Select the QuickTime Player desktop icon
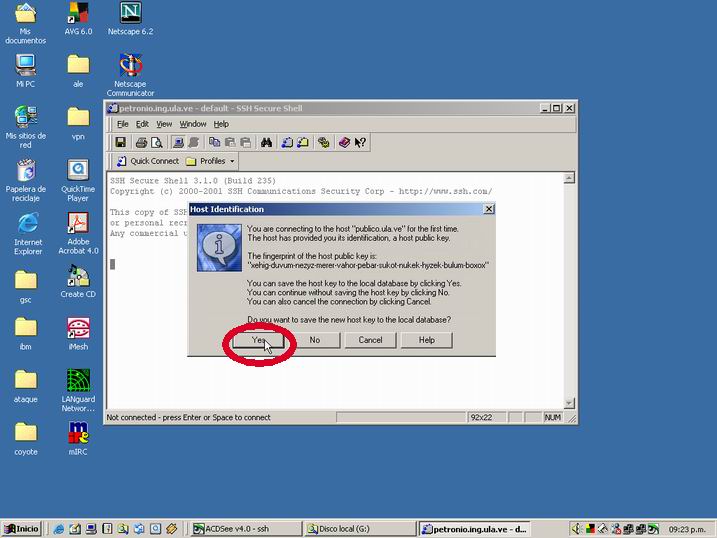The height and width of the screenshot is (538, 717). click(x=78, y=181)
